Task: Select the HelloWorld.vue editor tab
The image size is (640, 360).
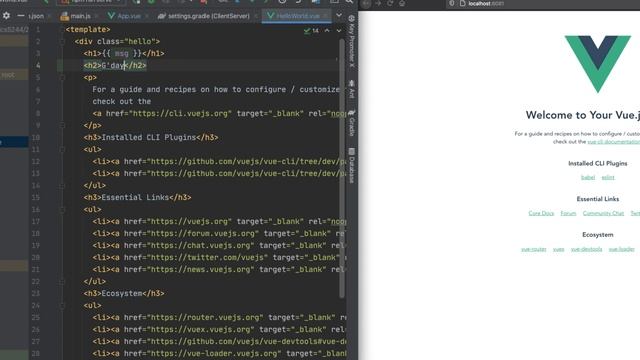Action: (x=298, y=16)
